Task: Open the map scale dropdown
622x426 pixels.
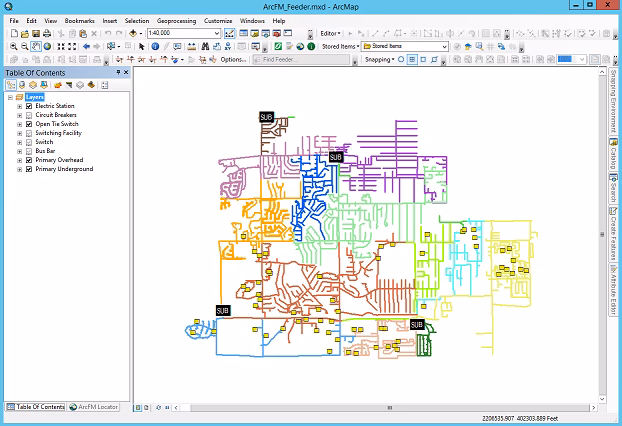Action: [217, 33]
